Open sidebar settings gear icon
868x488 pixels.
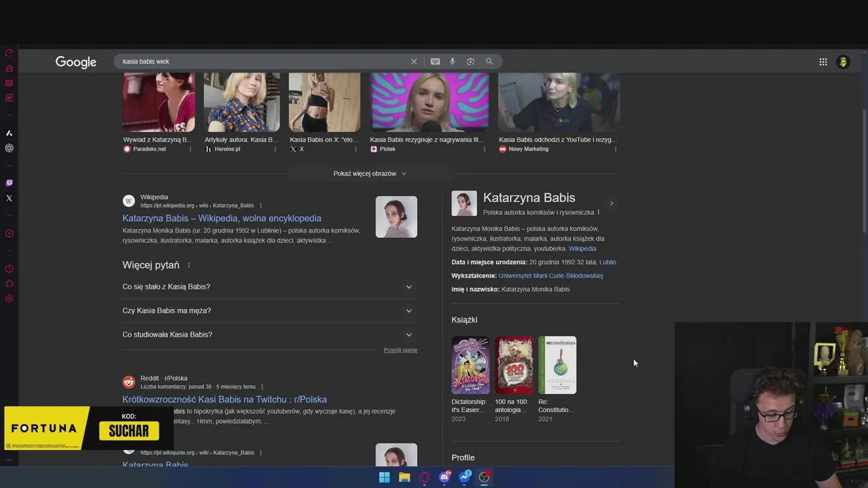(x=9, y=298)
